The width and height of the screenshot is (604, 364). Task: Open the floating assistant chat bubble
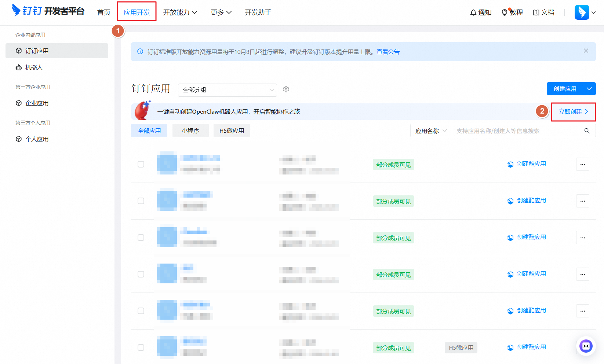coord(586,346)
